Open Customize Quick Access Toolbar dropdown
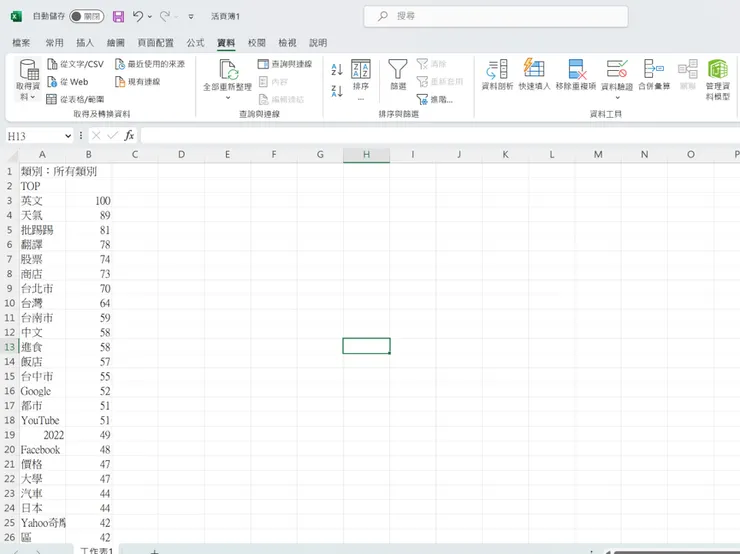The height and width of the screenshot is (554, 740). coord(191,17)
